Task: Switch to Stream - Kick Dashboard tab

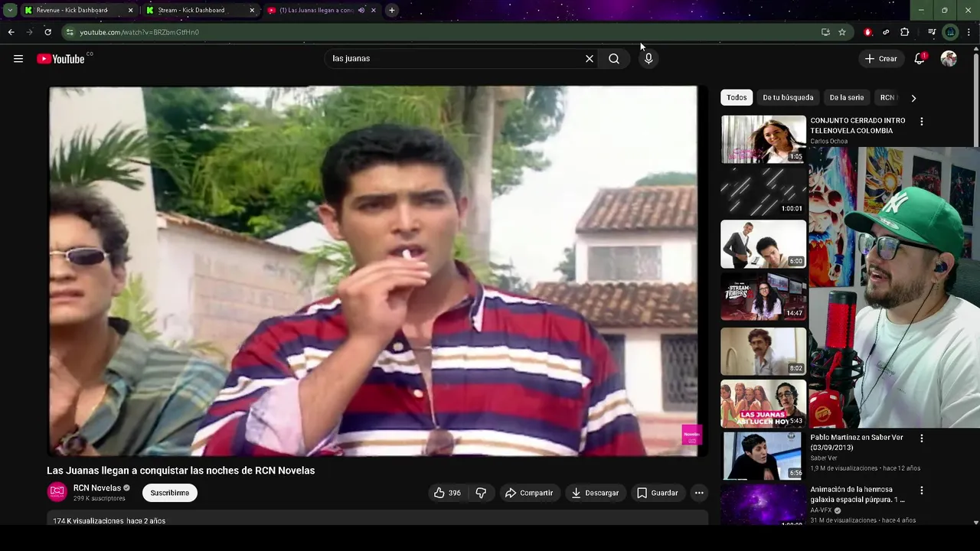Action: pyautogui.click(x=191, y=10)
